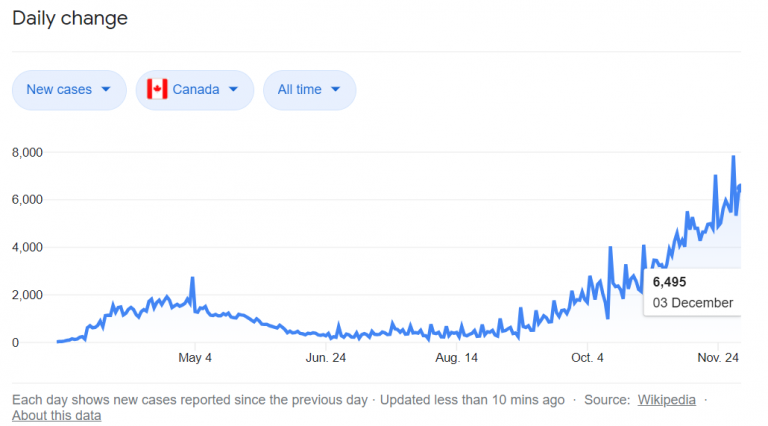The height and width of the screenshot is (426, 768).
Task: Open the About this data link
Action: (x=56, y=415)
